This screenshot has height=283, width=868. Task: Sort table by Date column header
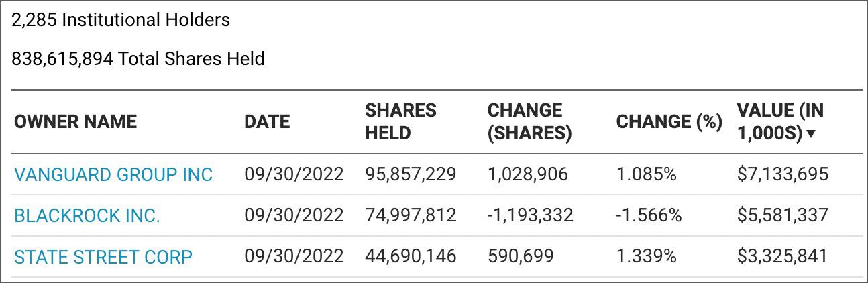(x=267, y=121)
